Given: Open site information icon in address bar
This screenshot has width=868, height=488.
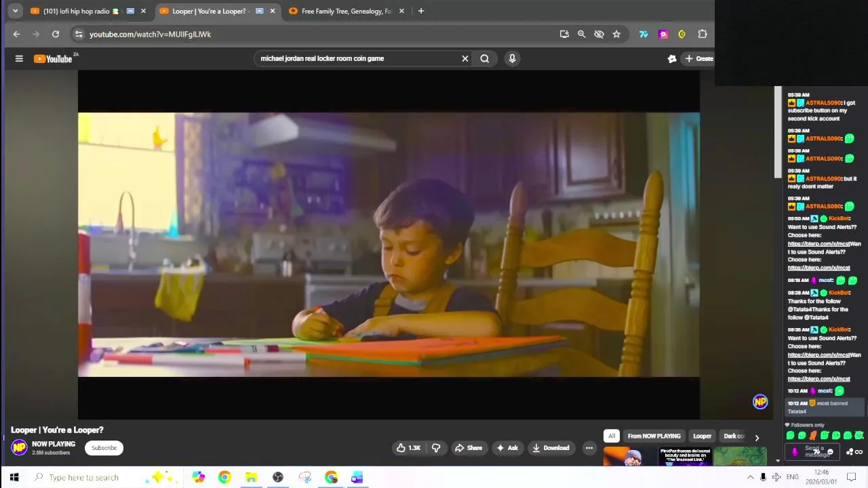Looking at the screenshot, I should 79,34.
